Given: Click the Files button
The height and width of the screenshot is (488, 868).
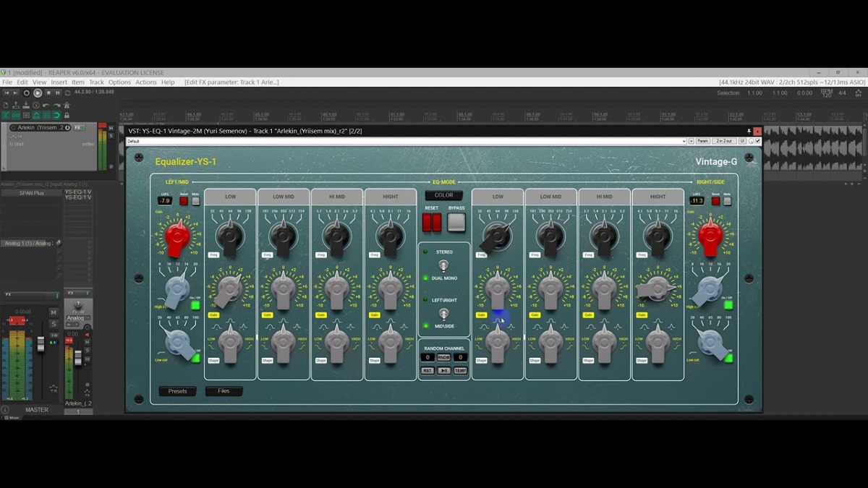Looking at the screenshot, I should coord(224,391).
